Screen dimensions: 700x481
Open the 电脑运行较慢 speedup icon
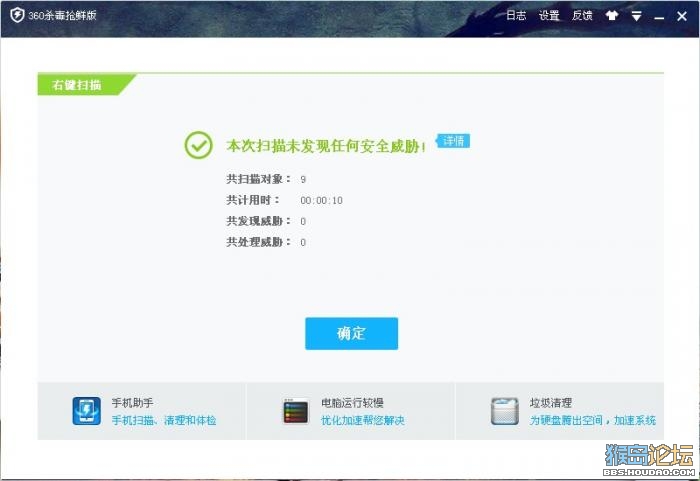[x=296, y=411]
